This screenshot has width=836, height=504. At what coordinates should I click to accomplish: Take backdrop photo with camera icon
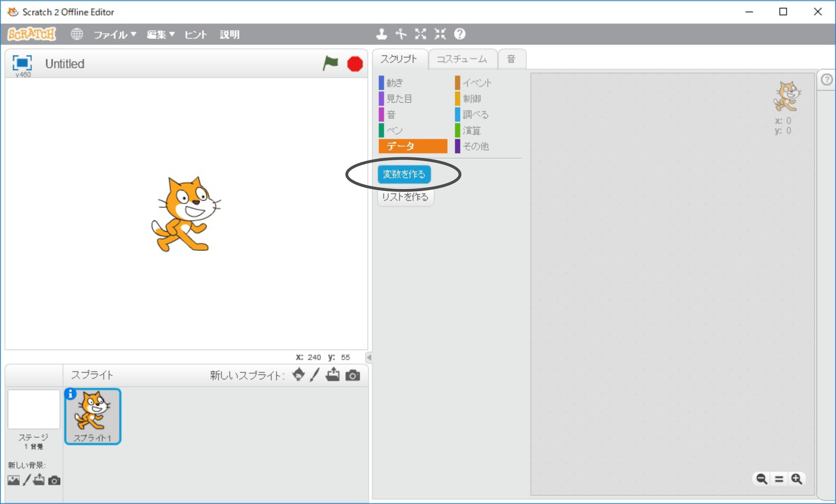54,481
